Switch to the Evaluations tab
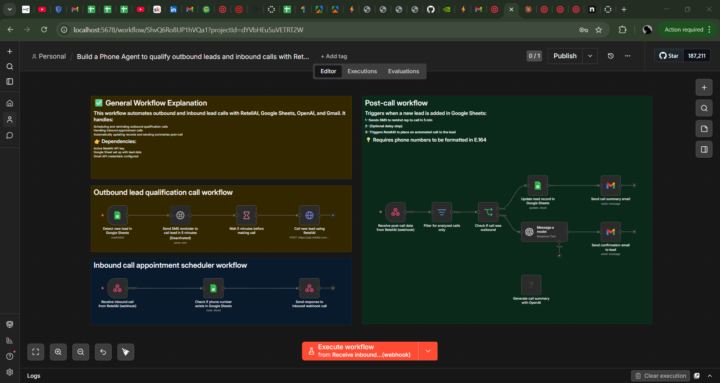 coord(403,71)
